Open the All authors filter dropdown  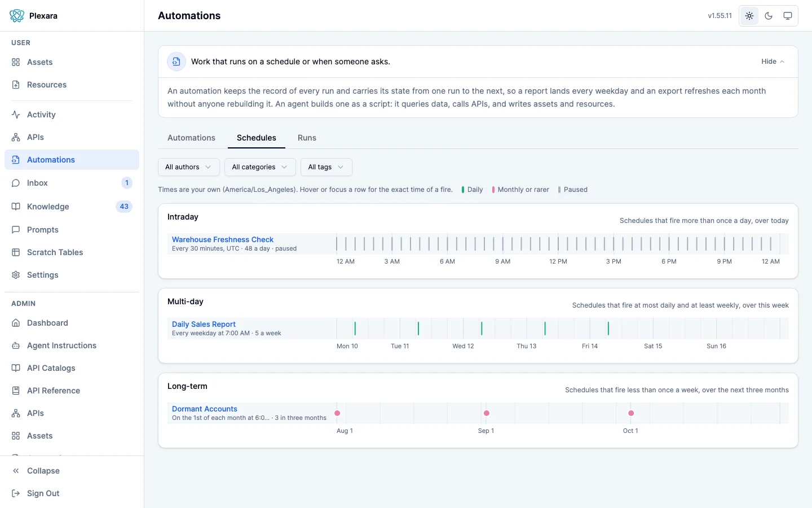pos(189,167)
